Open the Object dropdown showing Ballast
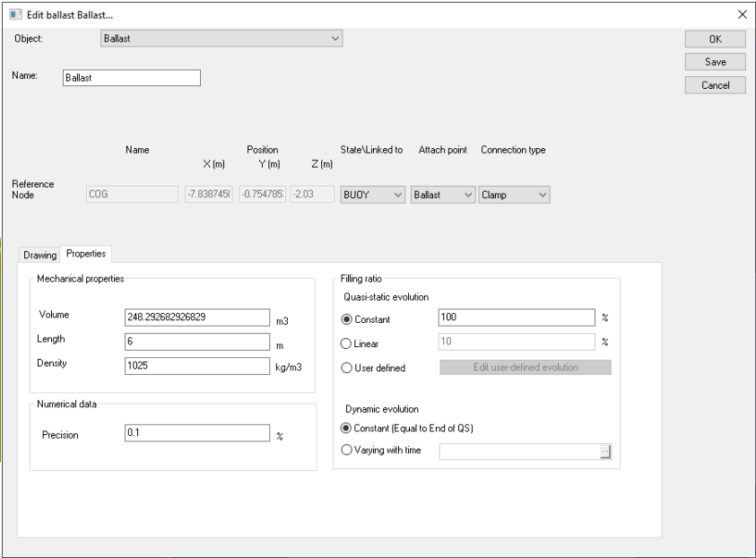The width and height of the screenshot is (756, 558). point(221,39)
